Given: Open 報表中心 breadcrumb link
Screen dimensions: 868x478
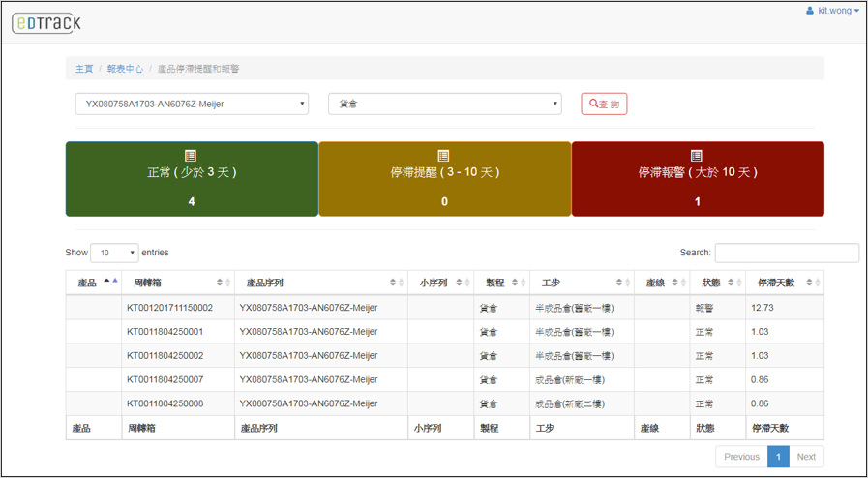Looking at the screenshot, I should pos(125,69).
